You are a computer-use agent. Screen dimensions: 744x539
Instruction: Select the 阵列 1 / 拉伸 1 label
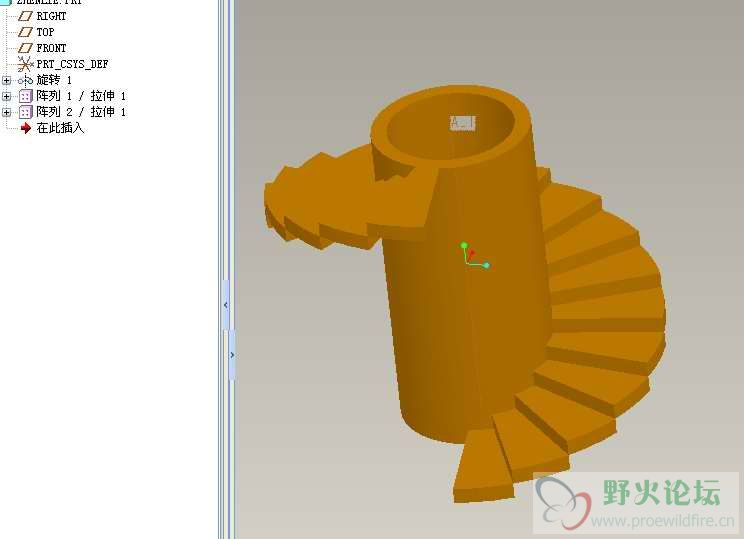pos(81,96)
